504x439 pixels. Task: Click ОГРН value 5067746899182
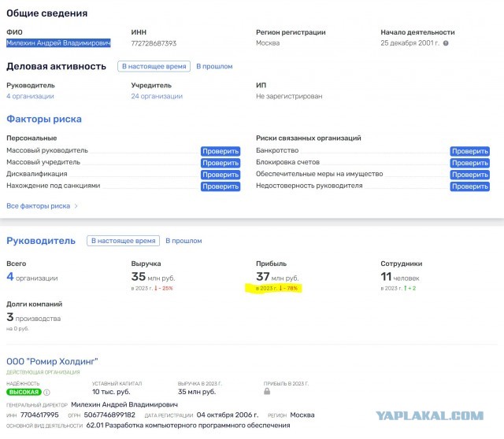coord(109,415)
